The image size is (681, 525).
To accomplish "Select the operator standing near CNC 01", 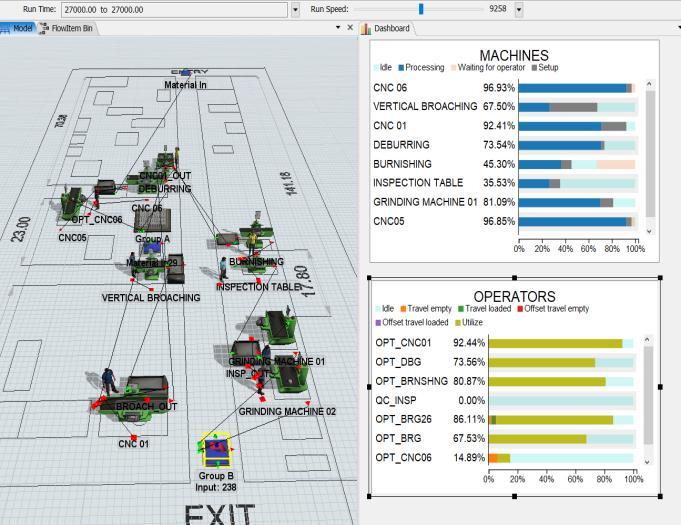I will tap(108, 381).
